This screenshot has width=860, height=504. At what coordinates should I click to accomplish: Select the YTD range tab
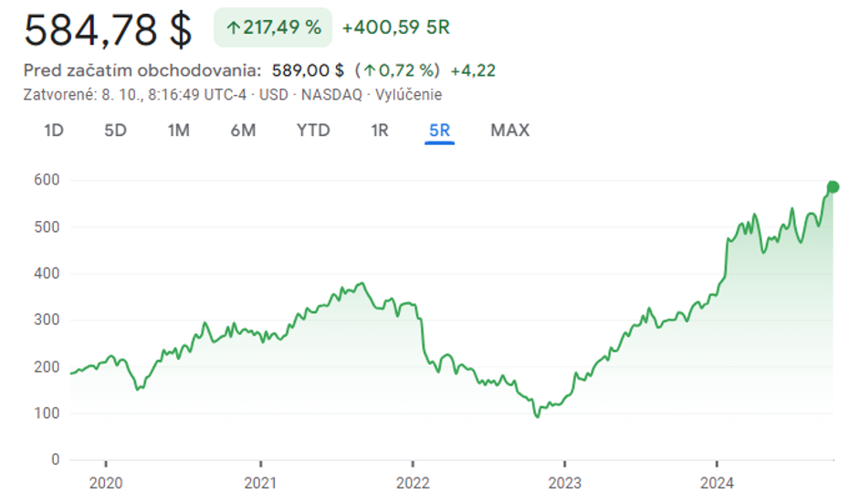point(313,131)
